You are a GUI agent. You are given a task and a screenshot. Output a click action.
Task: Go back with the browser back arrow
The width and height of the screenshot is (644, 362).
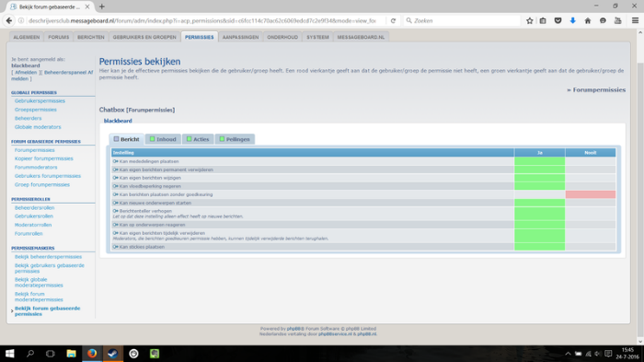click(x=9, y=20)
